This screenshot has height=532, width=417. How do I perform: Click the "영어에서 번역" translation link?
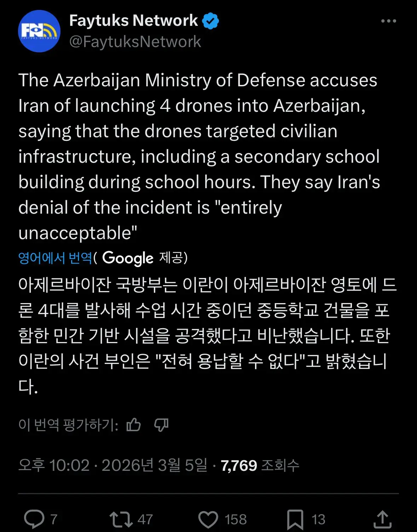click(55, 258)
